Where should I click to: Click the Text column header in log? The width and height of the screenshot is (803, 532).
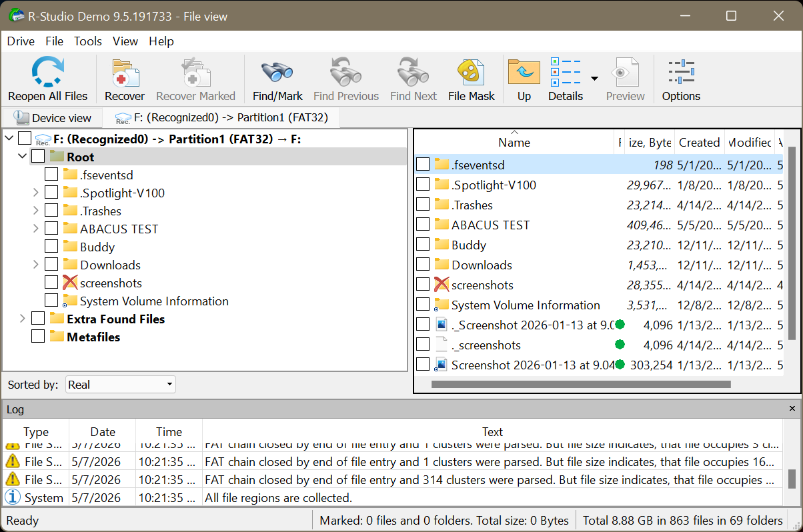tap(492, 432)
